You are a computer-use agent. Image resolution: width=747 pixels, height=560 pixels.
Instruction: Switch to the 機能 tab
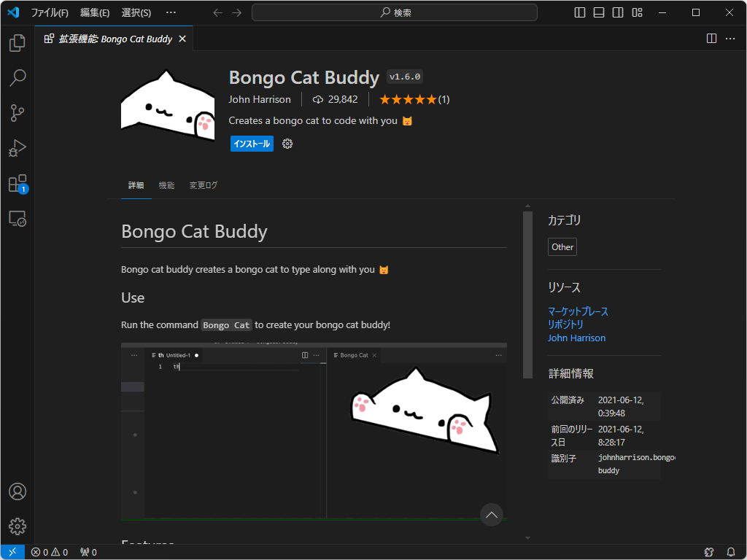pos(166,185)
